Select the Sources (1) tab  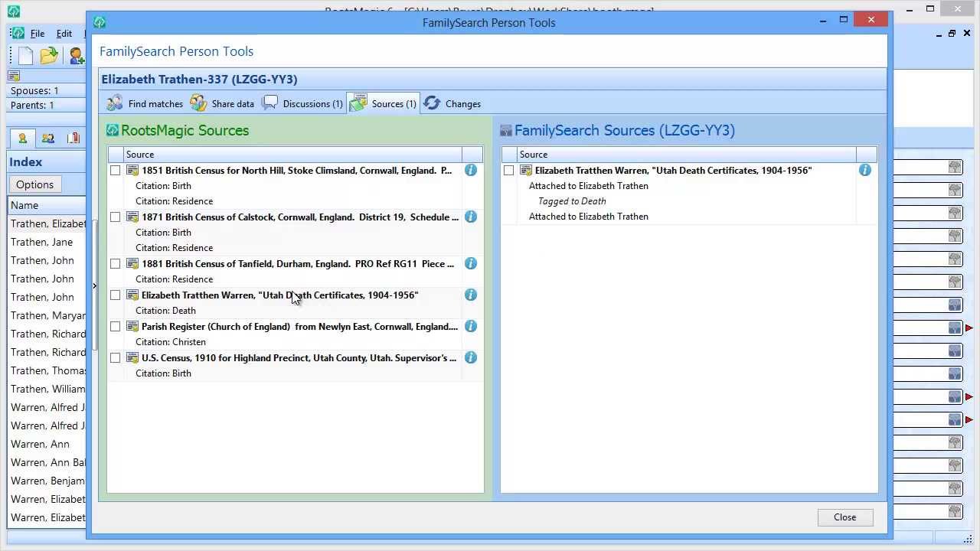(383, 103)
